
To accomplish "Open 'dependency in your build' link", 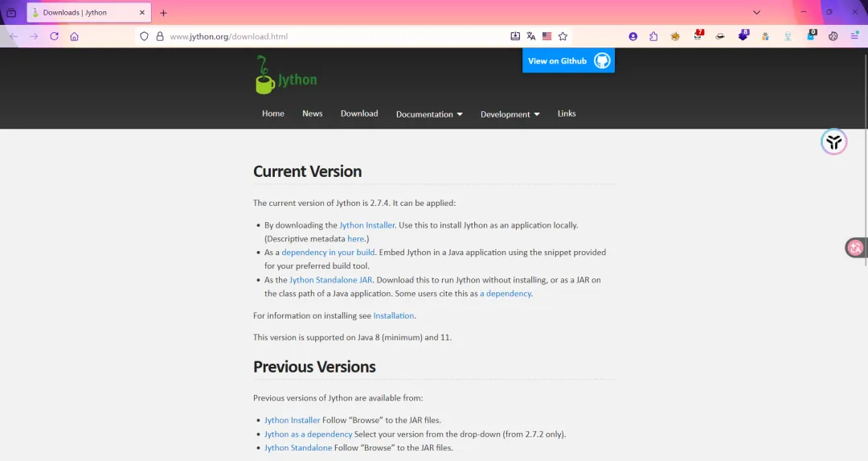I will click(328, 253).
